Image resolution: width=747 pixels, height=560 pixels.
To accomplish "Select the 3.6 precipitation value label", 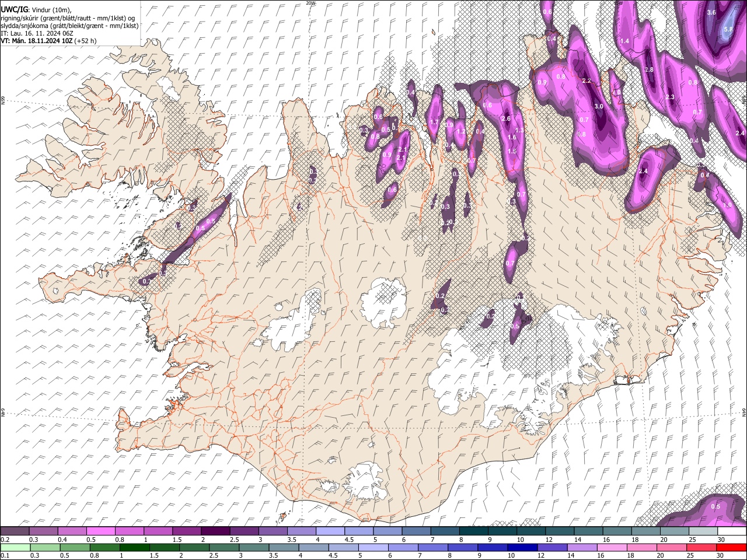I will [711, 12].
